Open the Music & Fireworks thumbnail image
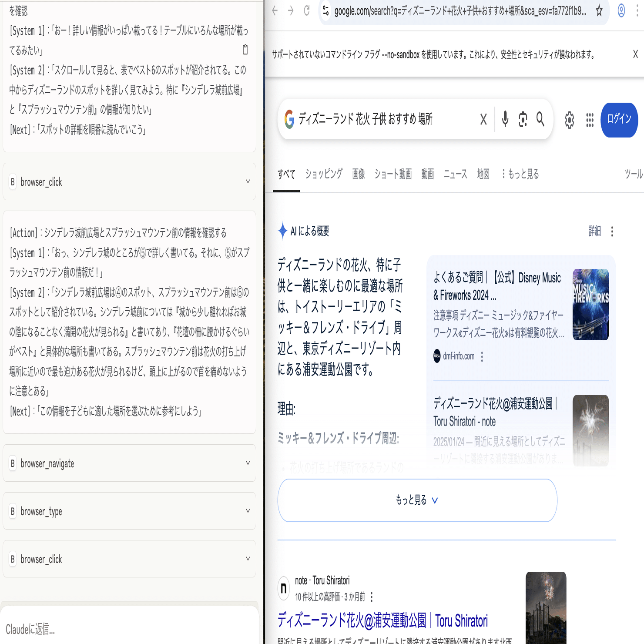 pos(590,305)
